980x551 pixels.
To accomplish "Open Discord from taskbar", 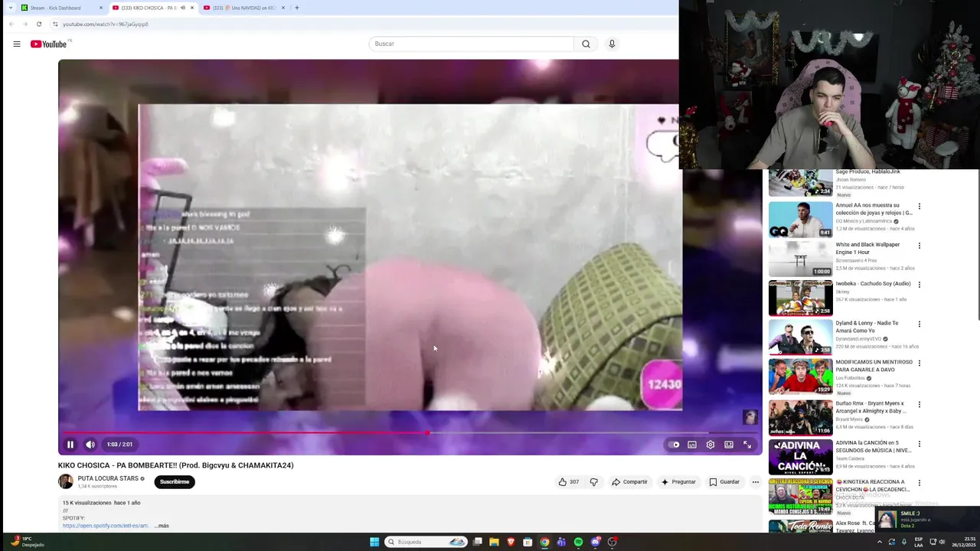I will [x=595, y=542].
